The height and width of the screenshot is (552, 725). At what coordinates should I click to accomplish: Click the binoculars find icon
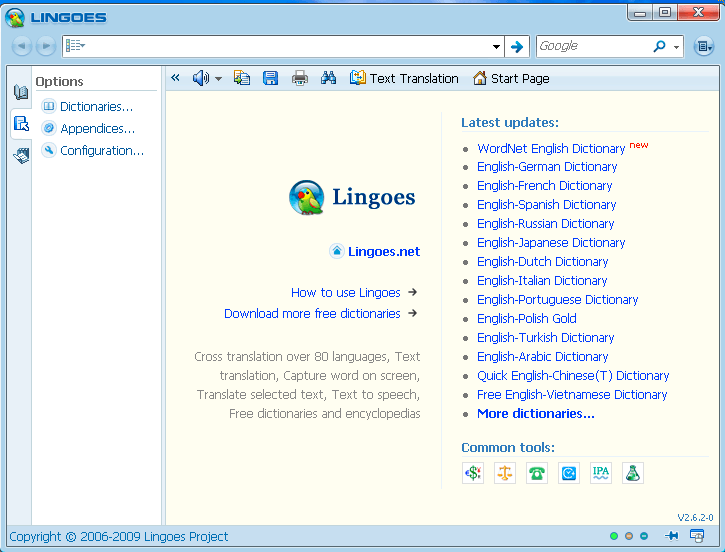point(328,78)
